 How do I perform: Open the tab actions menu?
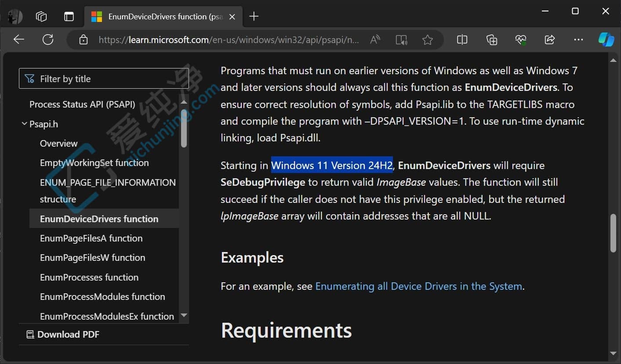[x=69, y=16]
